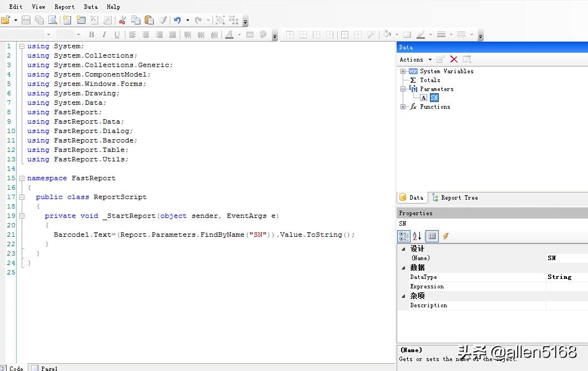Open the text color picker 'A' button

pyautogui.click(x=229, y=34)
